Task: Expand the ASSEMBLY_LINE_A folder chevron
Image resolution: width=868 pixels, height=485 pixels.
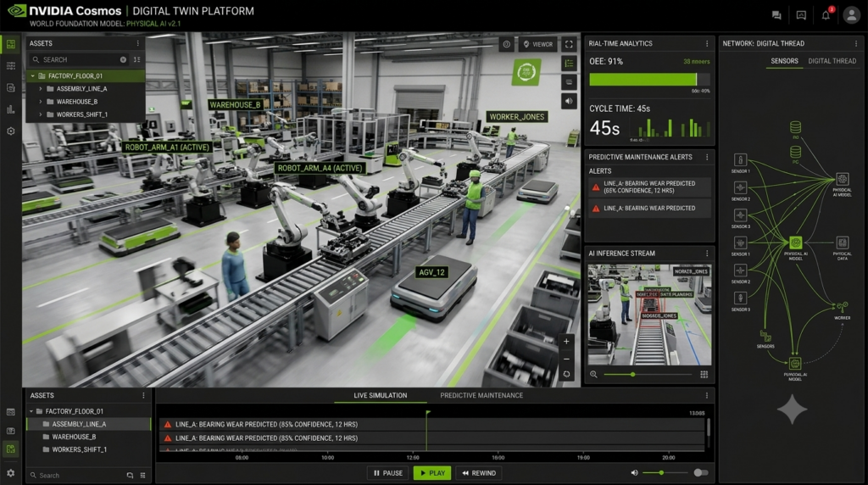Action: 41,88
